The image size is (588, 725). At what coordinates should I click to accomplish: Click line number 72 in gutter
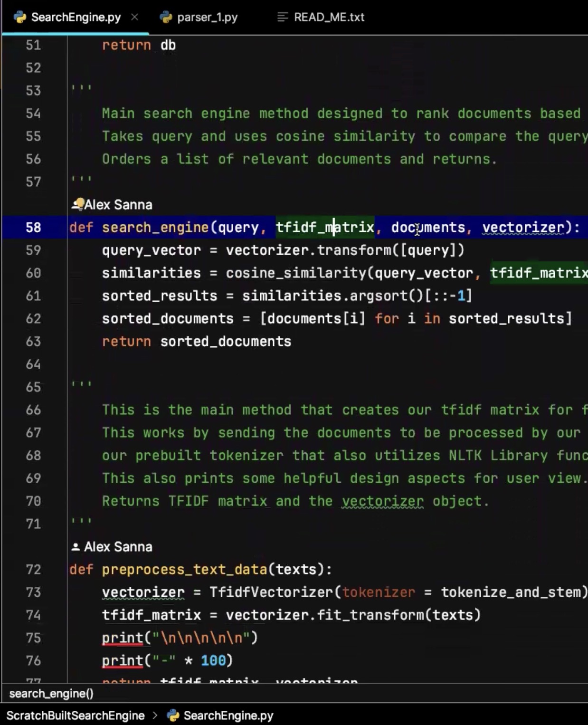[x=33, y=569]
